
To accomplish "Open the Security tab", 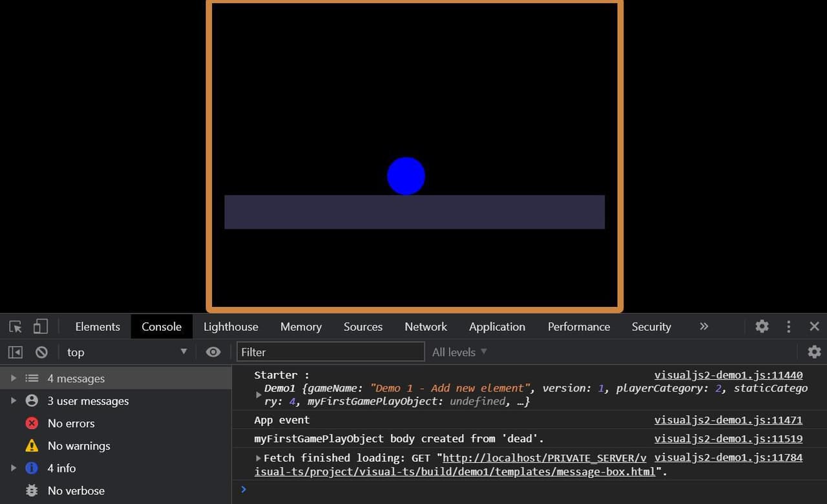I will point(651,326).
